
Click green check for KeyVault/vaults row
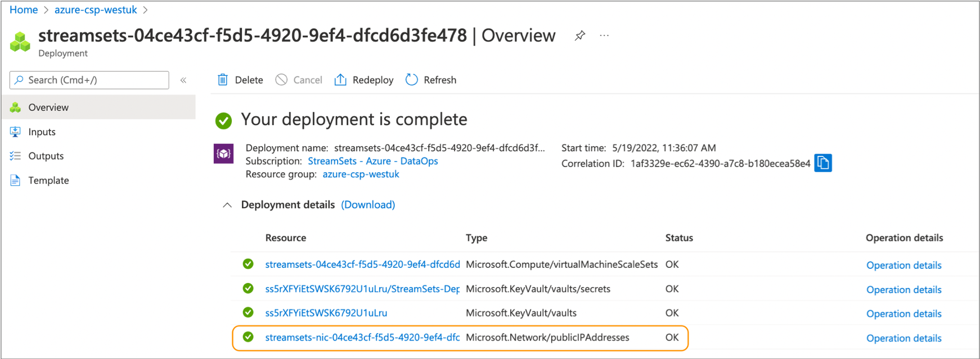(248, 312)
